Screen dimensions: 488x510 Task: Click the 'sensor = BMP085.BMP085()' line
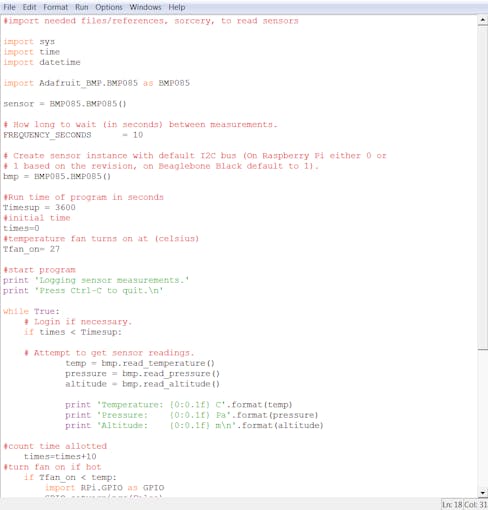(65, 104)
